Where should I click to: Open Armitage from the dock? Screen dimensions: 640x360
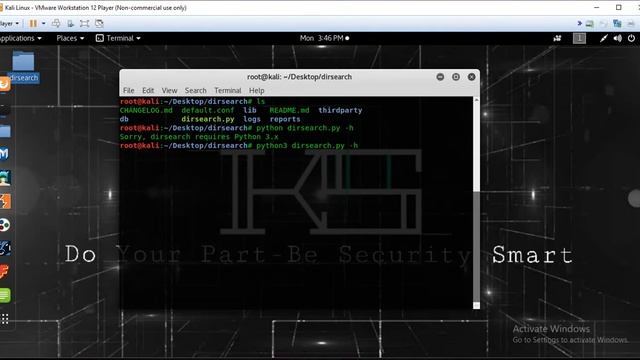coord(5,178)
